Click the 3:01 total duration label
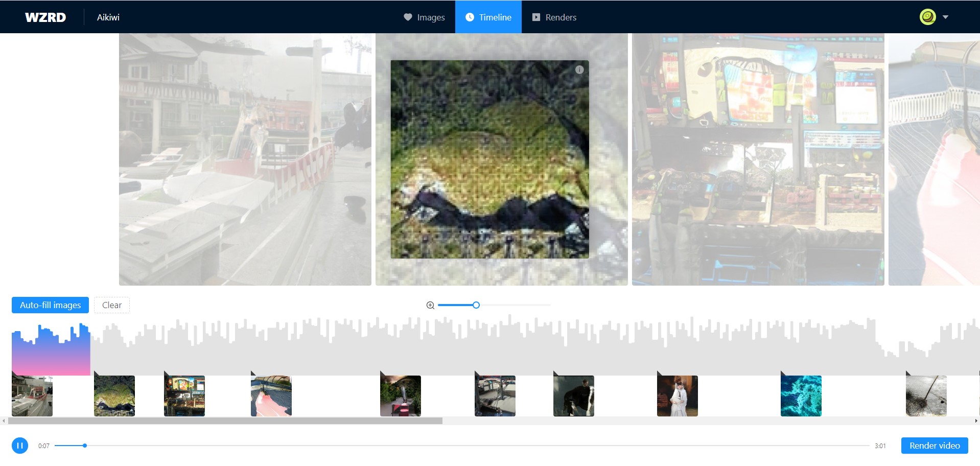This screenshot has height=466, width=980. point(880,446)
